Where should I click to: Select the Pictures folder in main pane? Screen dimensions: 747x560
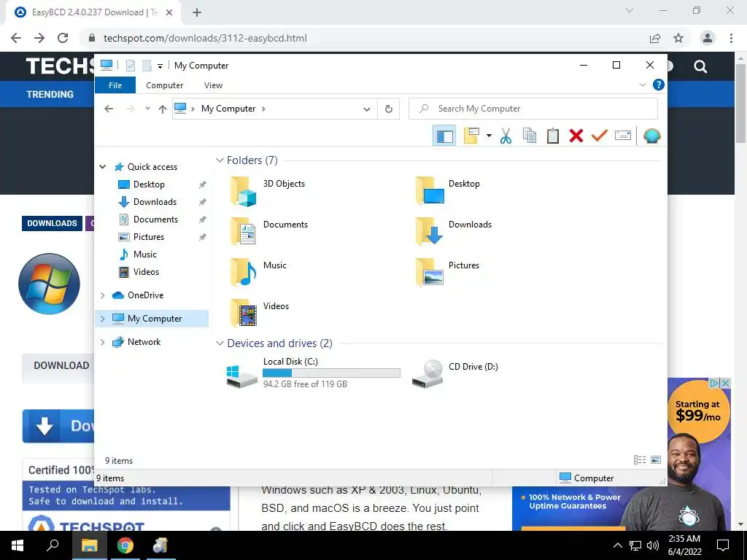(x=448, y=272)
